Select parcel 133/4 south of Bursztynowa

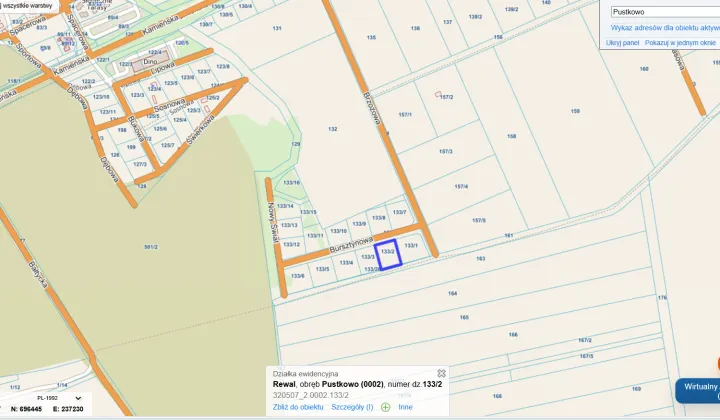(346, 263)
